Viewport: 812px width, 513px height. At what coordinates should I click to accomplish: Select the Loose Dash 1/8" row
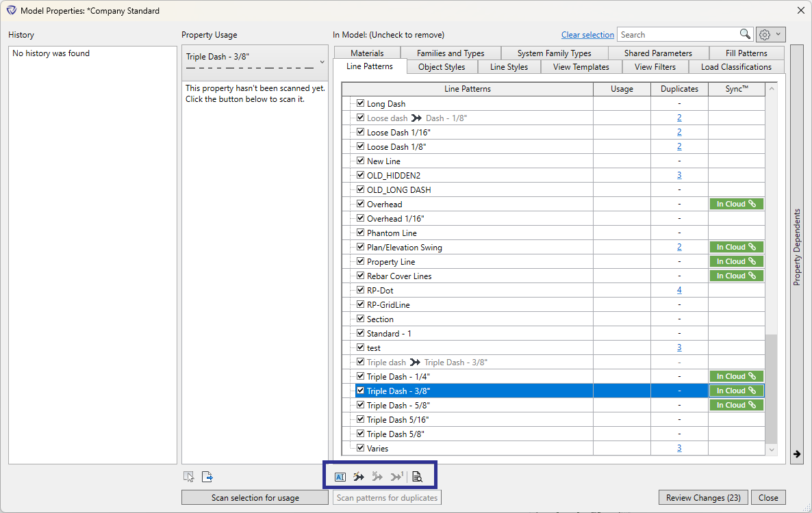pyautogui.click(x=553, y=147)
